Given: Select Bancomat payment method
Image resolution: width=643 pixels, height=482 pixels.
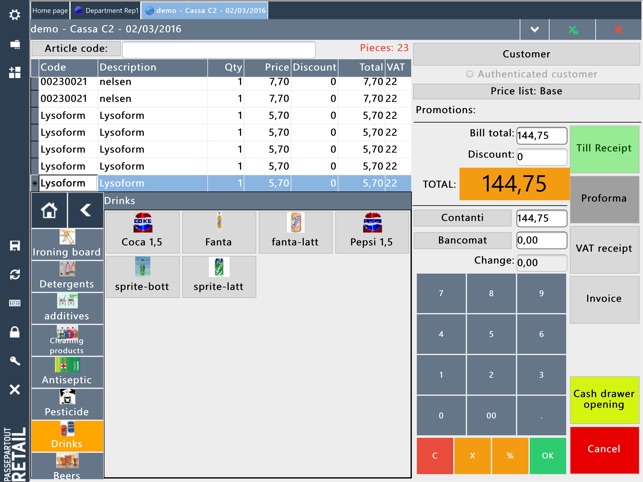Looking at the screenshot, I should 463,240.
